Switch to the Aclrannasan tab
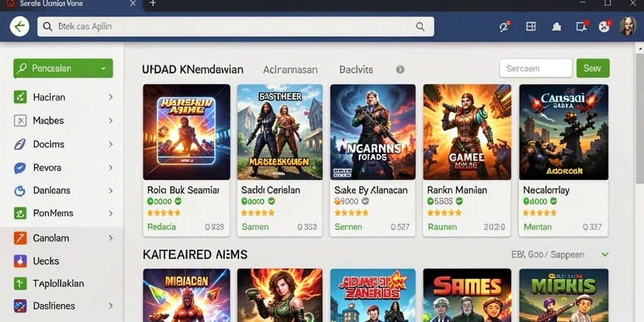 point(290,69)
